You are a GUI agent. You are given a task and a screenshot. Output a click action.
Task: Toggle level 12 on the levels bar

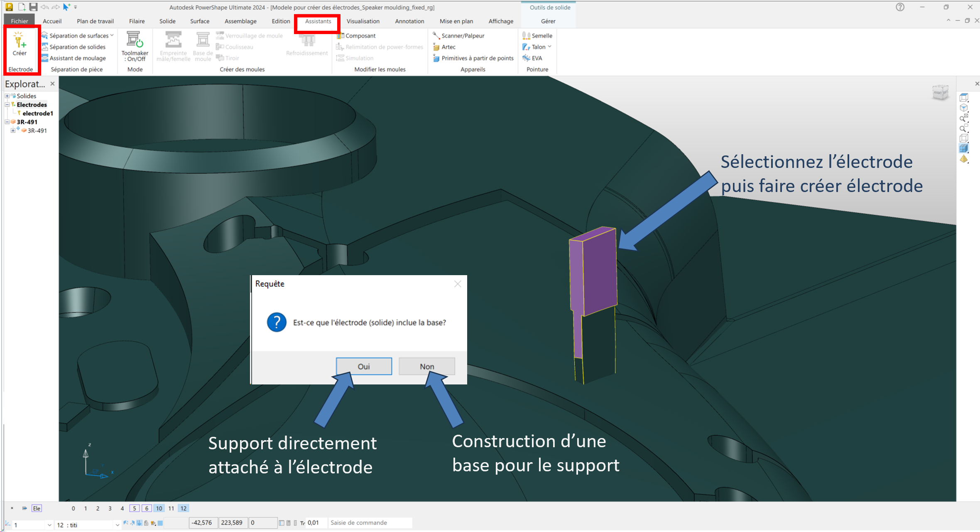[183, 508]
